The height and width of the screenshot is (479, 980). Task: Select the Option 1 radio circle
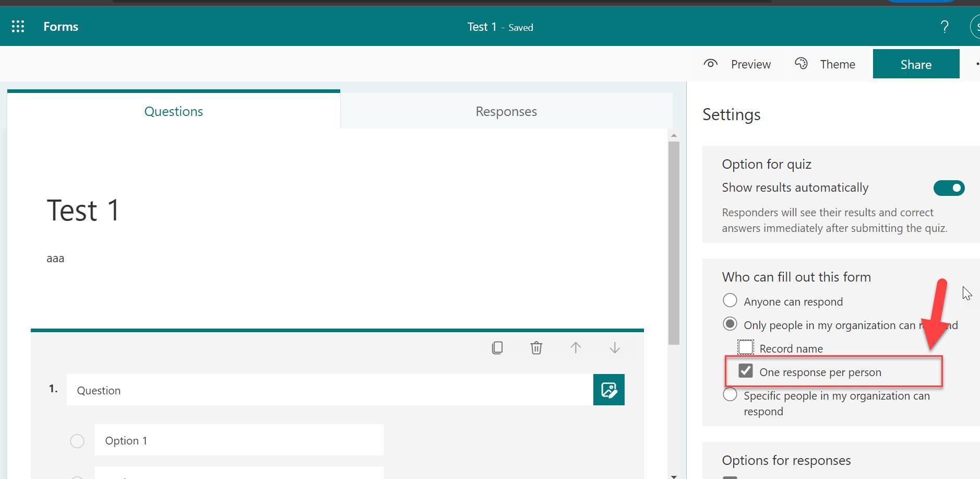tap(77, 441)
